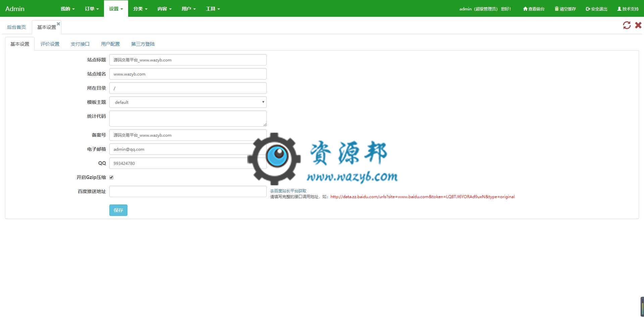Expand the 订单 menu
Screen dimensions: 644x318
click(x=92, y=9)
